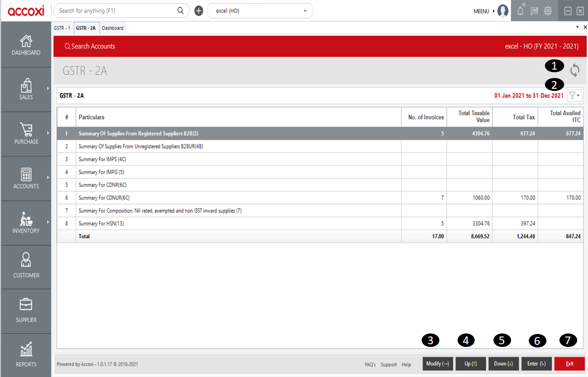The image size is (588, 377).
Task: Click the total tax 1,244.48
Action: coord(526,236)
